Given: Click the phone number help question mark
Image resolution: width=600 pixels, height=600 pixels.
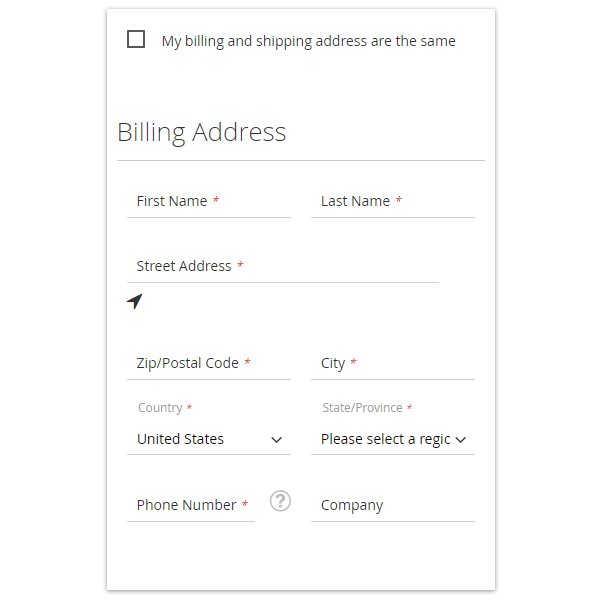Looking at the screenshot, I should (280, 501).
